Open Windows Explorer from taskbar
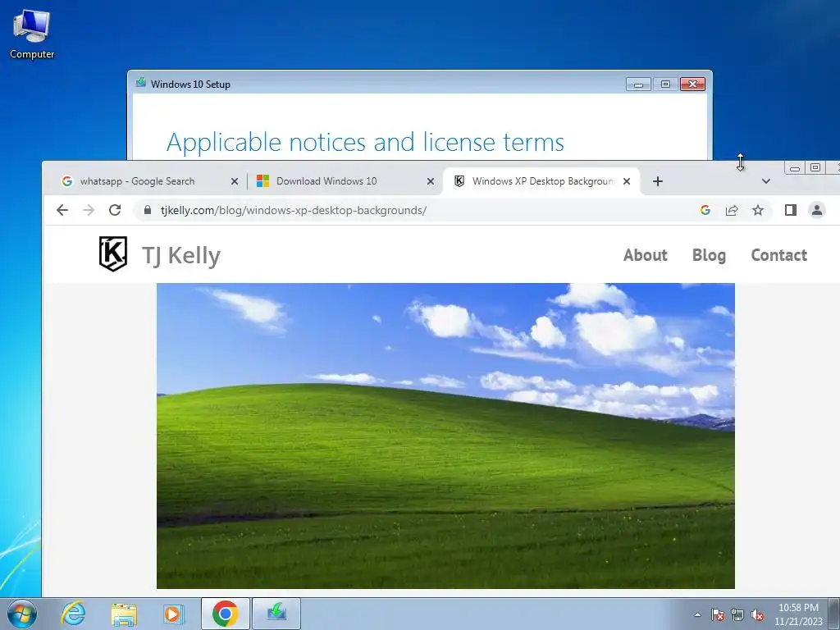 pyautogui.click(x=124, y=614)
